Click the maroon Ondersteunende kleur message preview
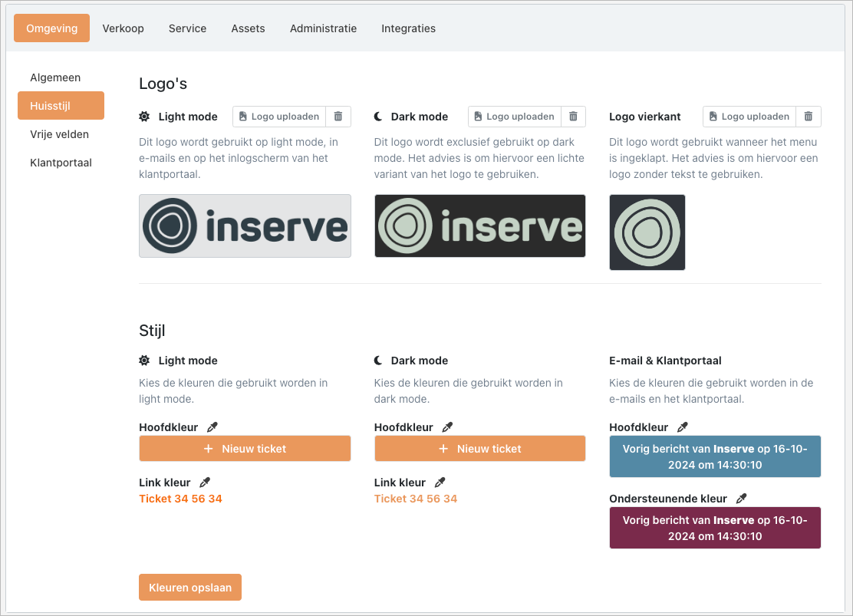The image size is (853, 616). pos(715,528)
